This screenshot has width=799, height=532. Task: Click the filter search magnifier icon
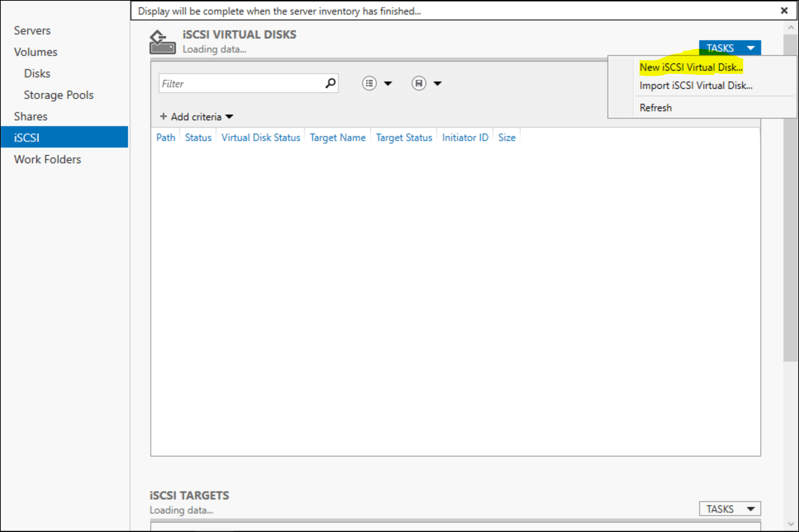point(330,83)
